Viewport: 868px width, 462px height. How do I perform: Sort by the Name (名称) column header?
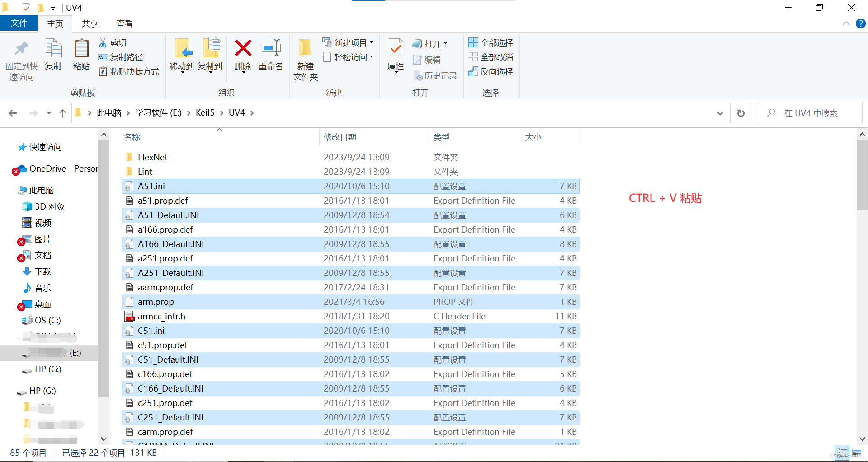[x=132, y=137]
